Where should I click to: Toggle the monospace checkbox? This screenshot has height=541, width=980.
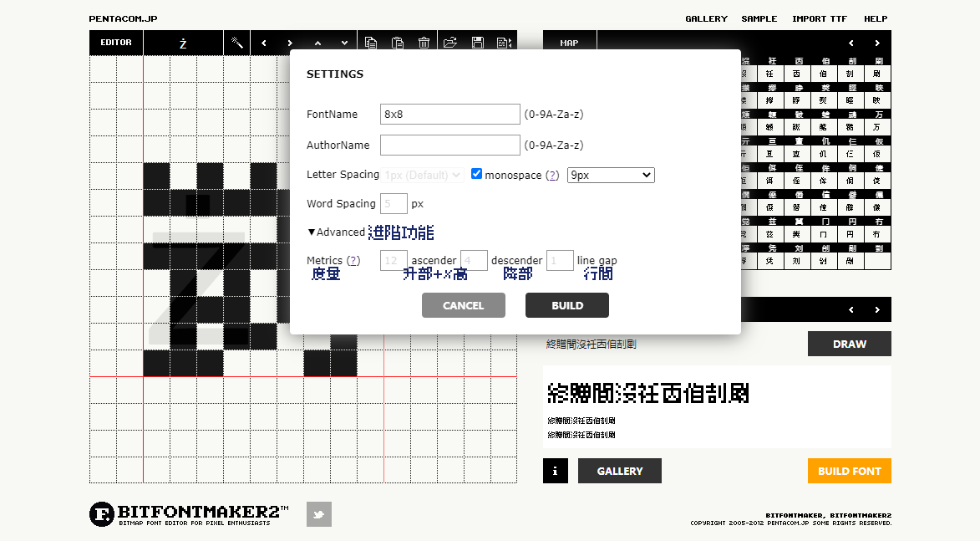coord(476,174)
